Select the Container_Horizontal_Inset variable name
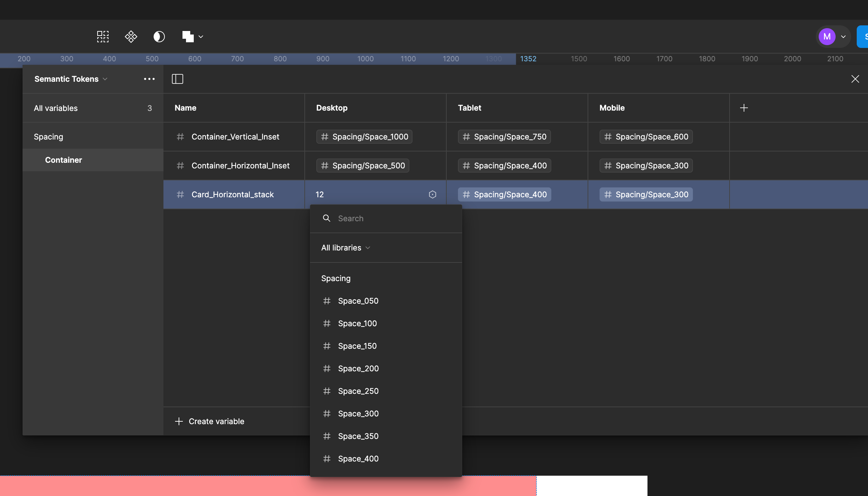 point(241,166)
